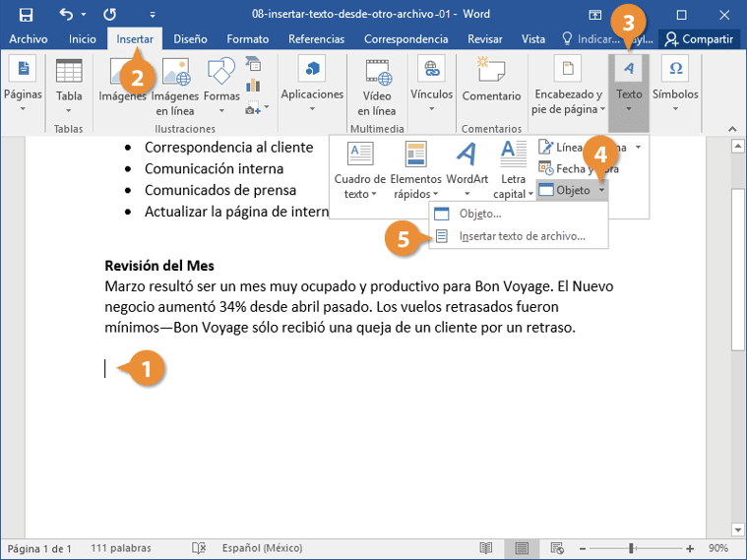The height and width of the screenshot is (560, 747).
Task: Open the Vínculos links menu
Action: click(432, 85)
